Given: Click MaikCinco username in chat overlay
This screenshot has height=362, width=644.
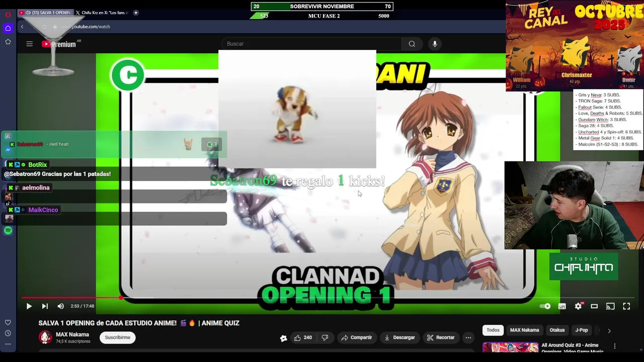Looking at the screenshot, I should tap(43, 210).
